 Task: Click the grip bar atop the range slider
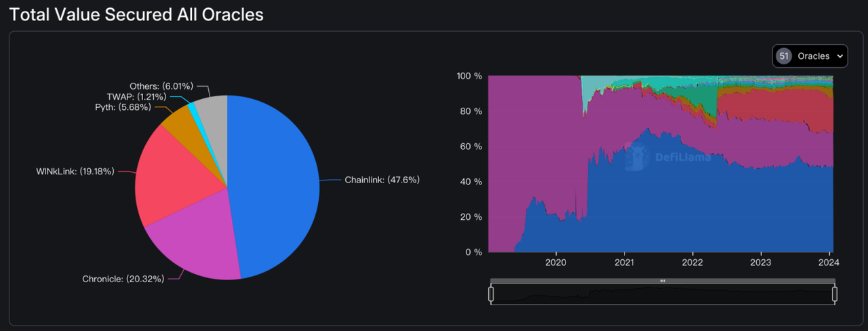pyautogui.click(x=663, y=281)
